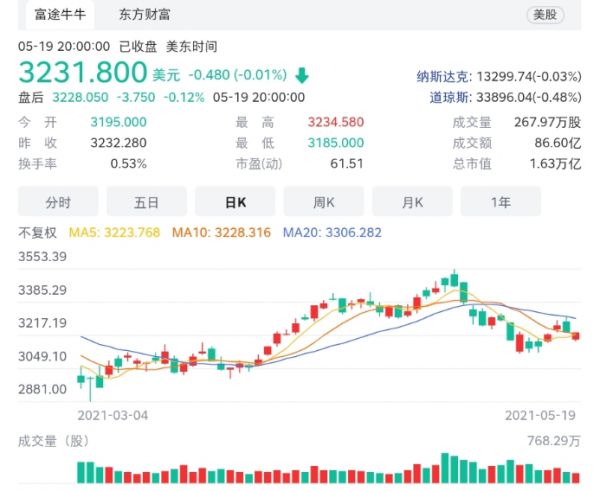Show the 五日 five-day chart
The width and height of the screenshot is (600, 491).
[x=146, y=202]
